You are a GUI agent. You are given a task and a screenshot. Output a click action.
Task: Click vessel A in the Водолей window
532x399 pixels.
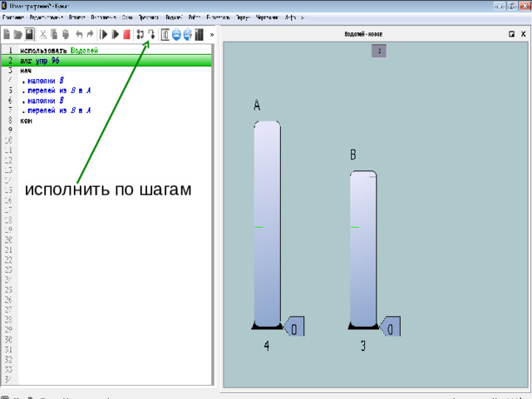(x=267, y=224)
